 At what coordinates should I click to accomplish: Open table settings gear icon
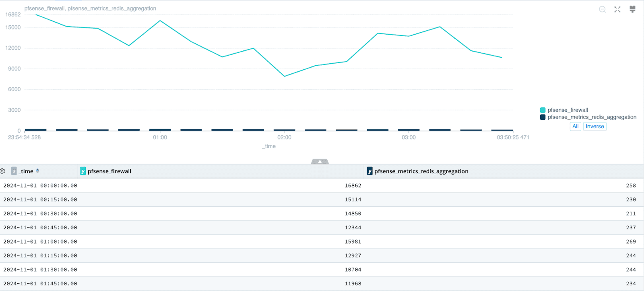click(x=2, y=171)
